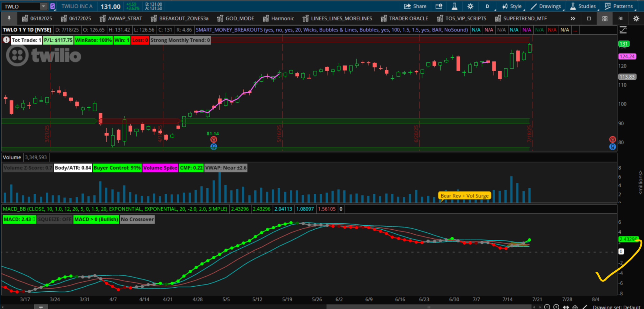Click the blue lightbulb icon below $1.14
Screen dimensions: 644x309
(x=214, y=147)
